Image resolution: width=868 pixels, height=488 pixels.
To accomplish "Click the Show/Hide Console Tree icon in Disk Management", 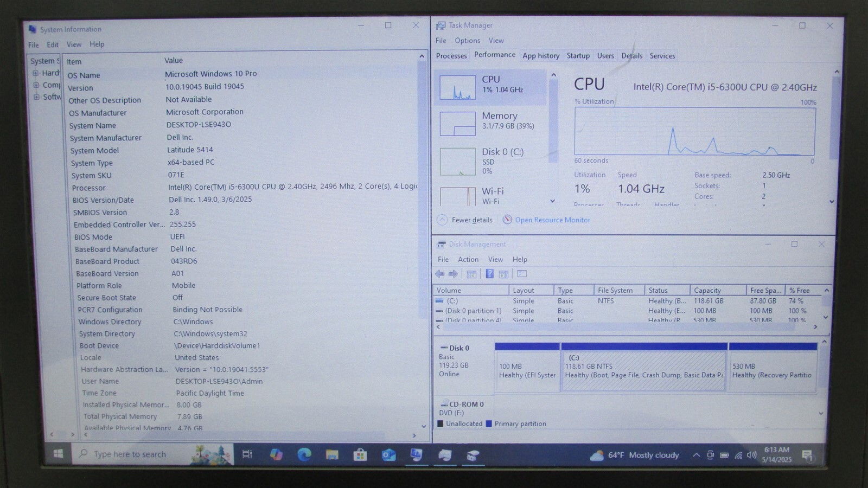I will tap(471, 274).
